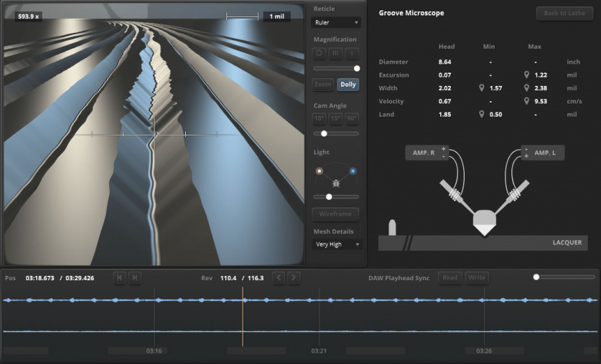Viewport: 601px width, 364px height.
Task: Select the circle magnification preset icon
Action: [319, 54]
